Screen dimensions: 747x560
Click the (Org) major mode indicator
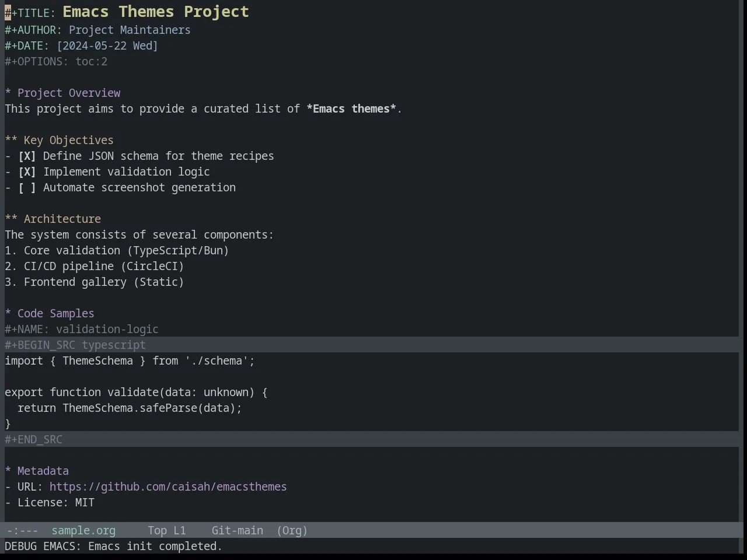(292, 530)
